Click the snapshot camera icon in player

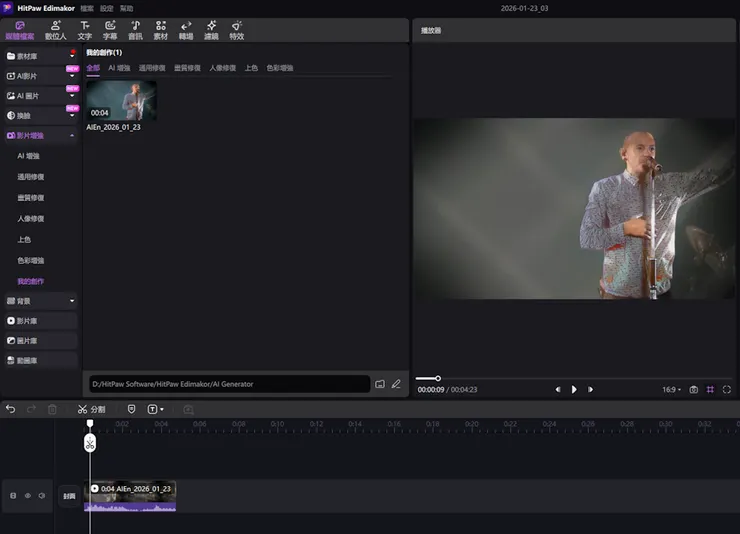(693, 389)
